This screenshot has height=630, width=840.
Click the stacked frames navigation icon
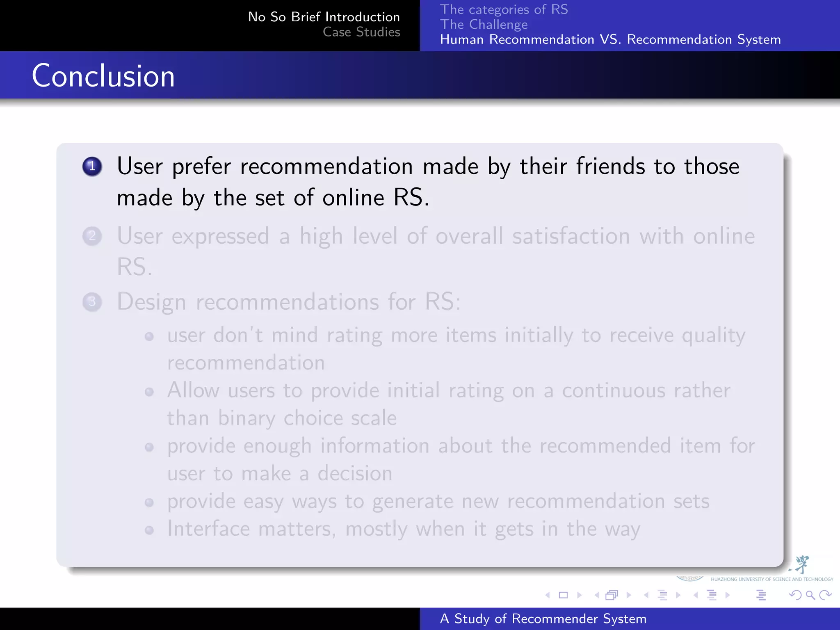click(x=612, y=595)
